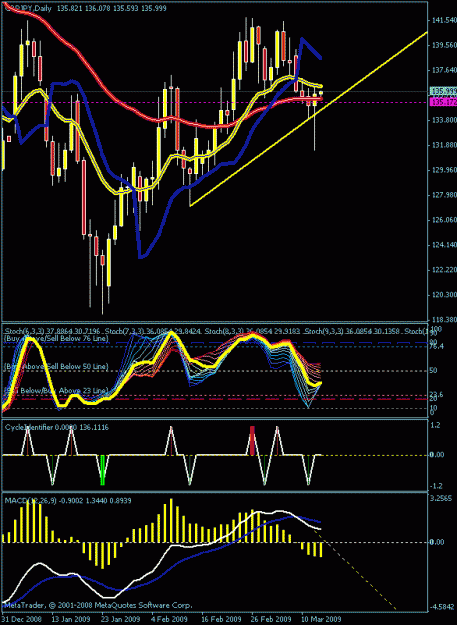Click the Buy Above/Sell Below 76 Line note
Screen dimensions: 457x625
[56, 338]
